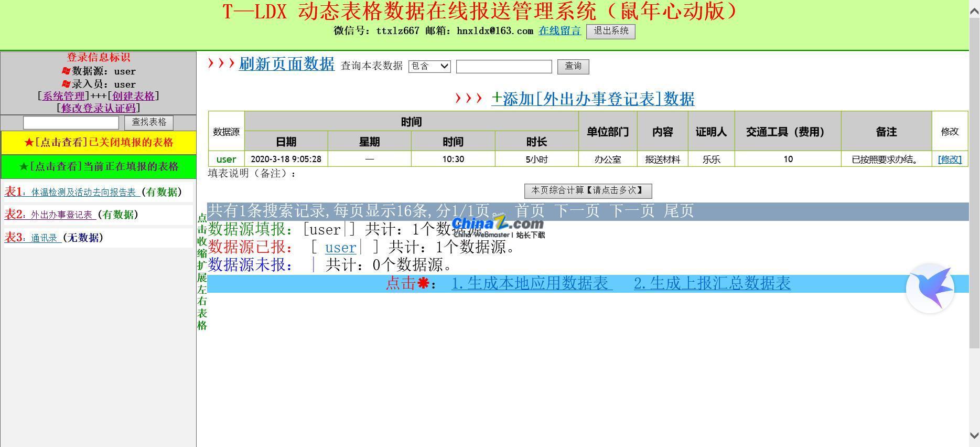Click user link in 数据源已报 line
The height and width of the screenshot is (447, 980).
pyautogui.click(x=340, y=247)
